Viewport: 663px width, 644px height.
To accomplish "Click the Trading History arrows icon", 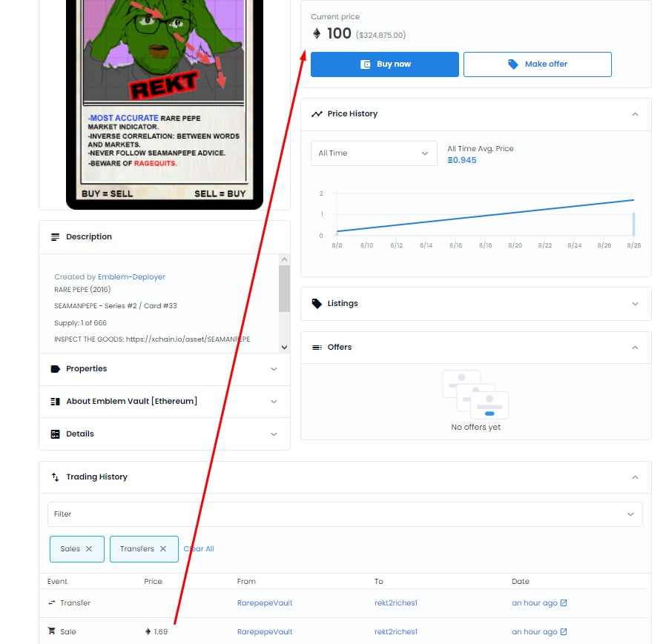I will pyautogui.click(x=56, y=477).
